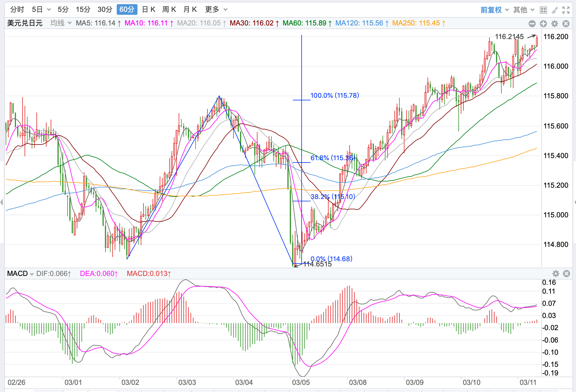Close the MACD indicator panel
This screenshot has height=392, width=576.
point(567,274)
